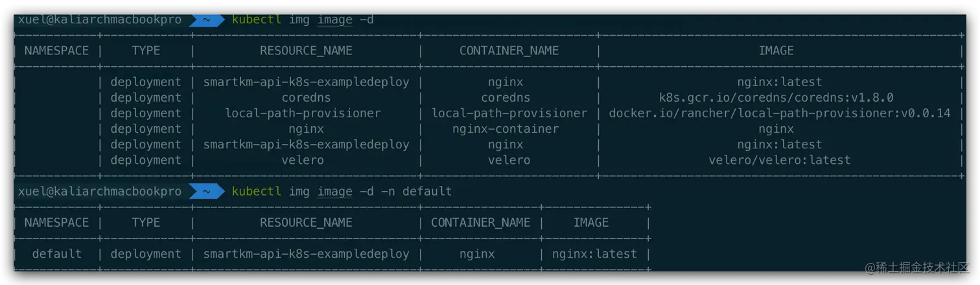980x285 pixels.
Task: Click the first blue tilde prompt segment
Action: [x=207, y=20]
